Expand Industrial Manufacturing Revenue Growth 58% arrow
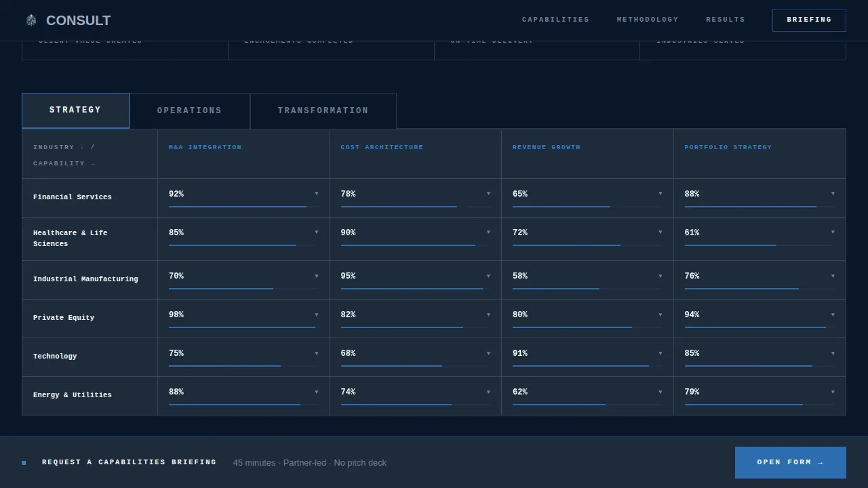This screenshot has height=488, width=868. click(x=660, y=276)
